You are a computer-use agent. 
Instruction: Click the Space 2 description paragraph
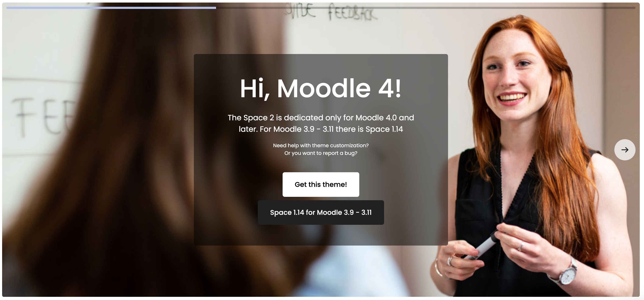[x=321, y=123]
